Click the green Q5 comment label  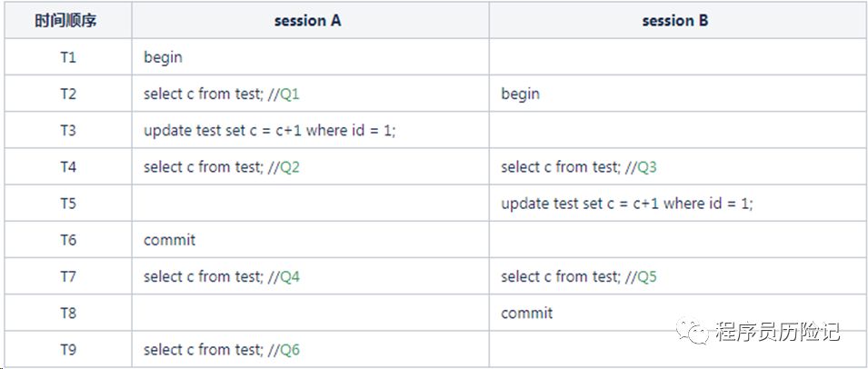point(646,277)
